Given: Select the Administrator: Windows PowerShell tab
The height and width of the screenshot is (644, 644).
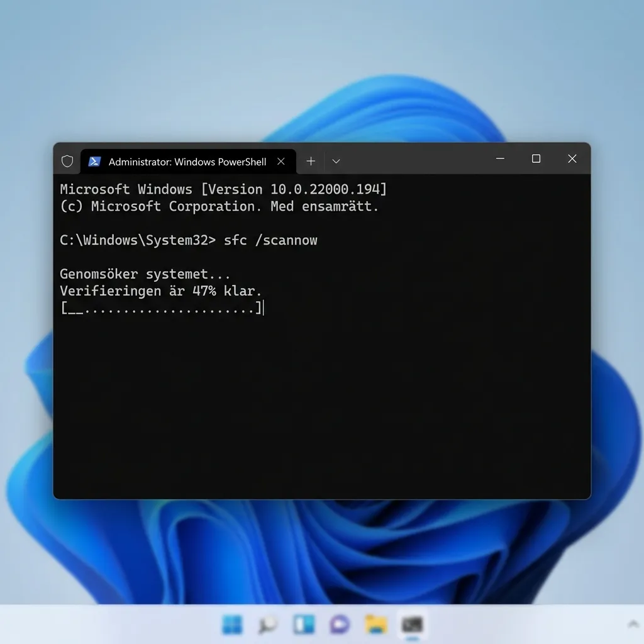Looking at the screenshot, I should tap(188, 162).
